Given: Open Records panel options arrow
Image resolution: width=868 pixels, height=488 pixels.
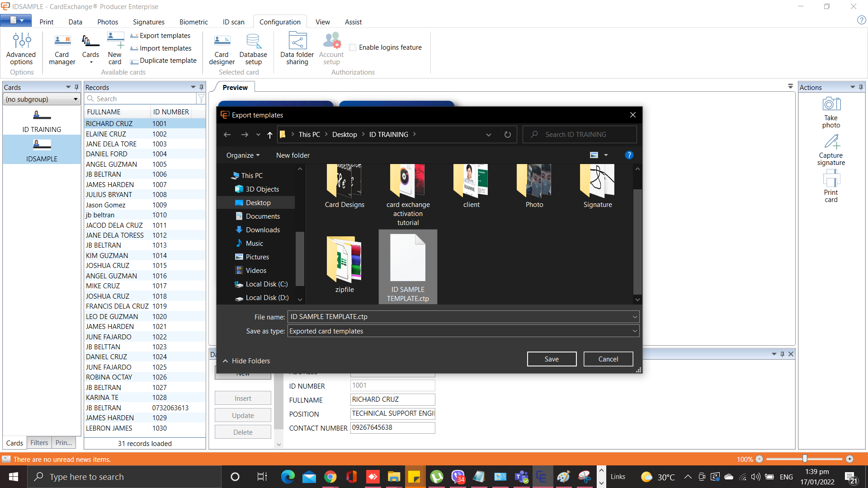Looking at the screenshot, I should point(193,87).
